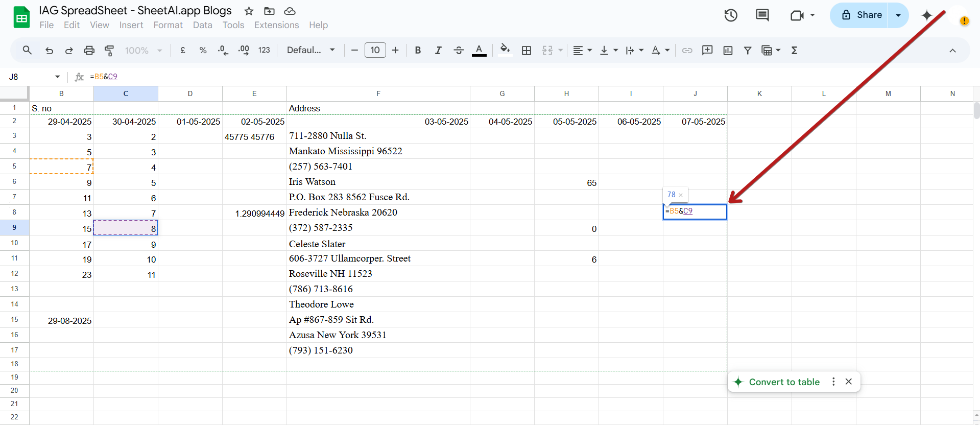
Task: Open text rotation dropdown
Action: tap(660, 50)
